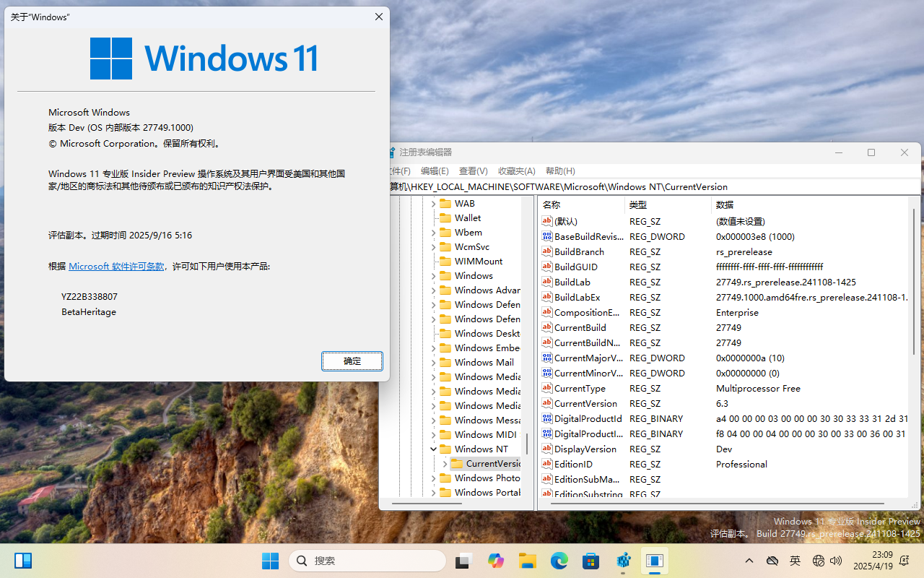Sort values by the 名称 column header
The image size is (924, 578).
[581, 204]
